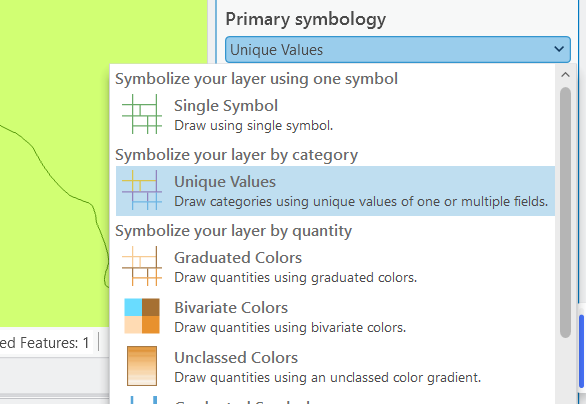Click the Unique Values multicolor grid icon
586x404 pixels.
(142, 190)
